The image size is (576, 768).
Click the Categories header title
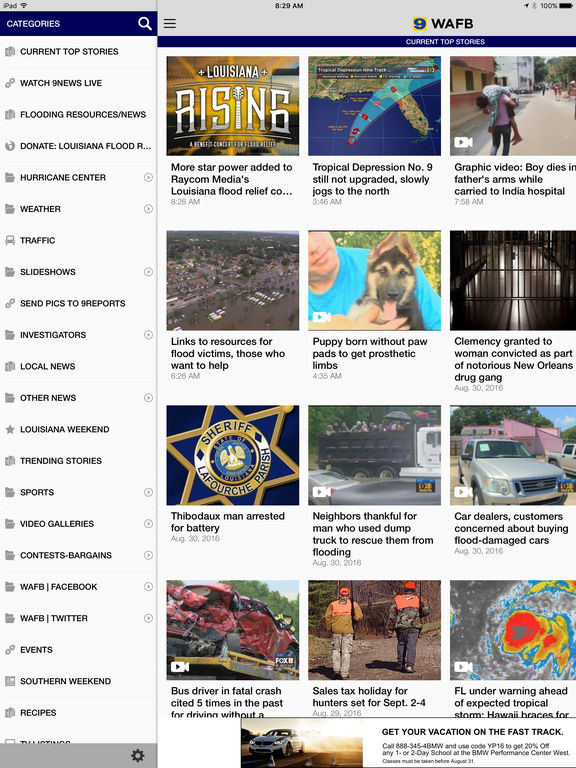[x=33, y=24]
